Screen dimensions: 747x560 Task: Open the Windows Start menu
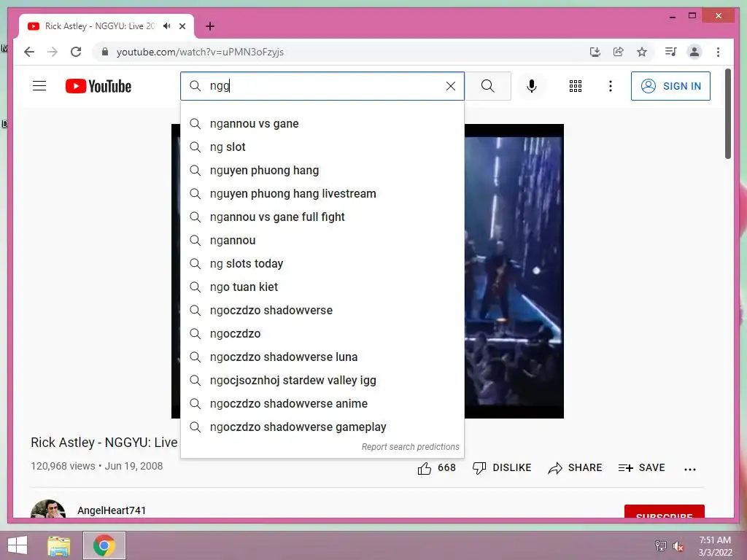coord(18,545)
